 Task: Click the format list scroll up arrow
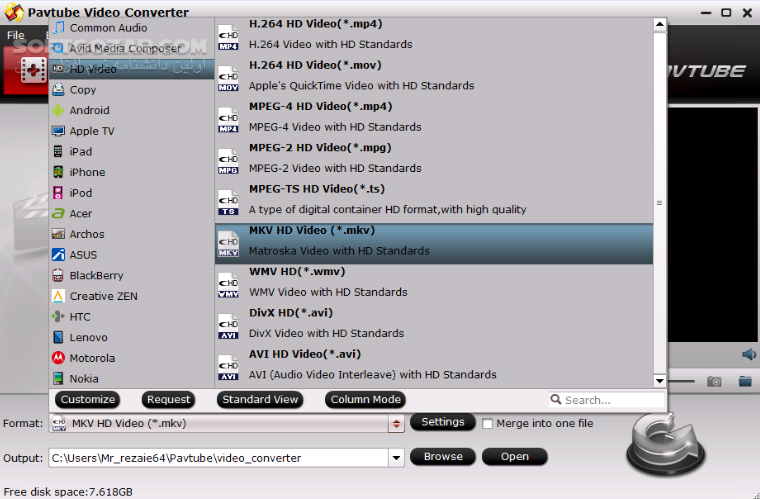coord(660,24)
